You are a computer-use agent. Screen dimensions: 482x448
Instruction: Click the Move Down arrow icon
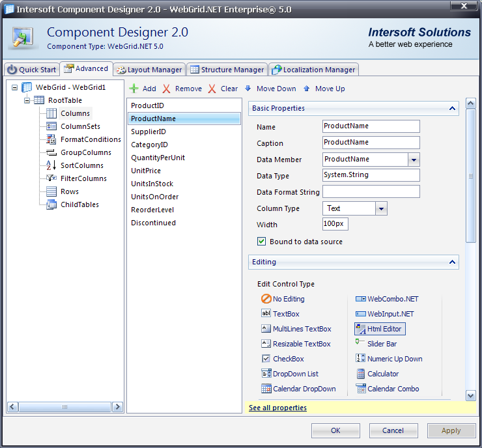click(x=248, y=89)
